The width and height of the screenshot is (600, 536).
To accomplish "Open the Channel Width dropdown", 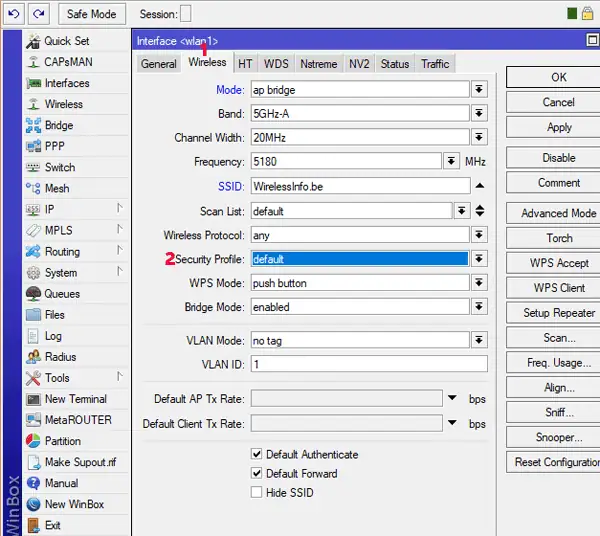I will pos(479,137).
